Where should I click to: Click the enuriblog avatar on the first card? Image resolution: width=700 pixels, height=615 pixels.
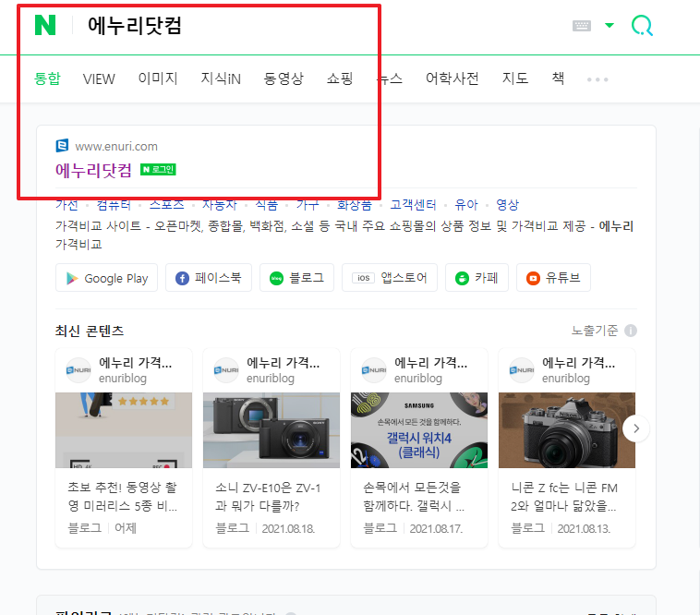pos(78,370)
